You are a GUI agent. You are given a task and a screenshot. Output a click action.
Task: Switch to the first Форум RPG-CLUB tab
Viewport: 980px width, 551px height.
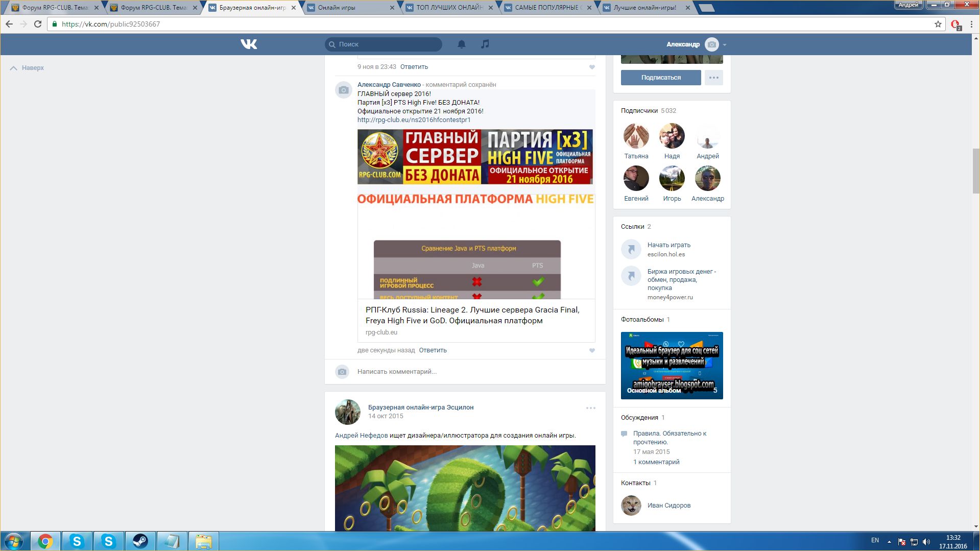(x=55, y=8)
